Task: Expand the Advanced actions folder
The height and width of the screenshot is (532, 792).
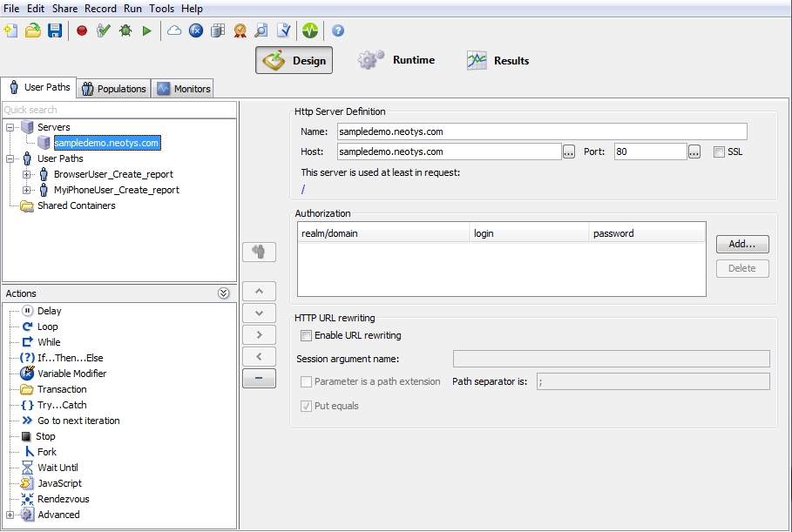Action: pos(10,515)
